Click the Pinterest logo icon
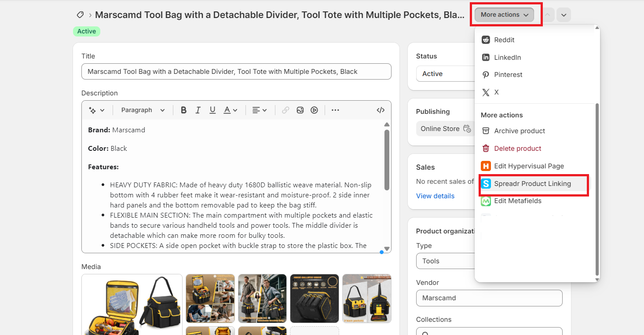Screen dimensions: 644x335 click(x=486, y=75)
